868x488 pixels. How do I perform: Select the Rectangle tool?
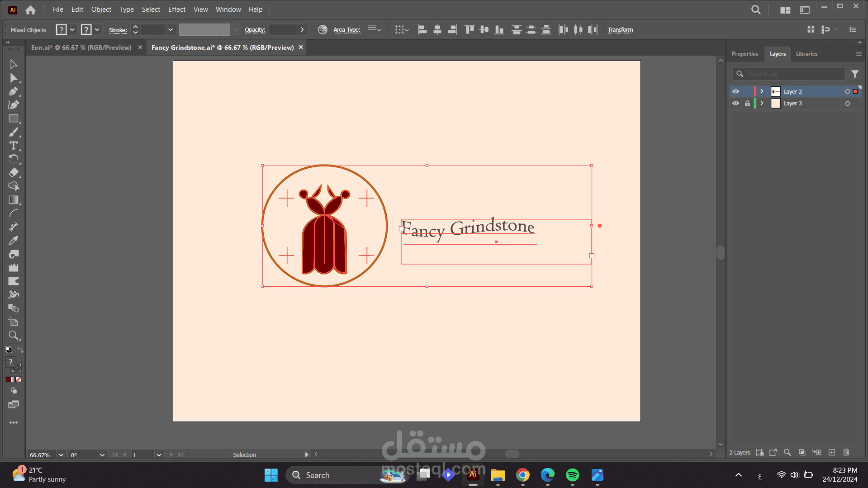tap(14, 118)
